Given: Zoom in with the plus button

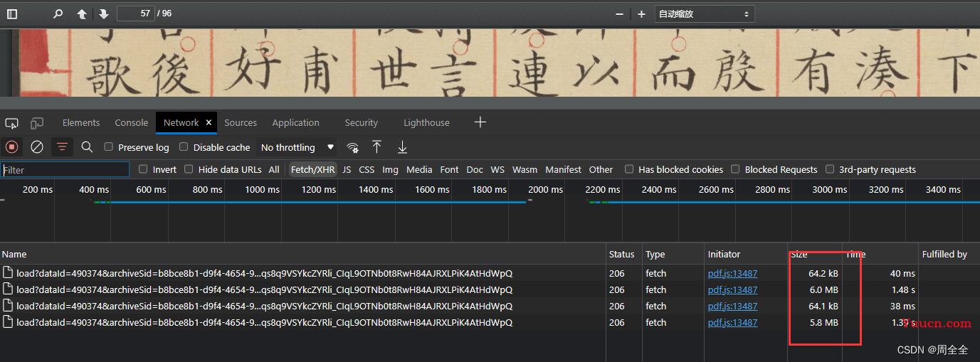Looking at the screenshot, I should click(x=641, y=14).
